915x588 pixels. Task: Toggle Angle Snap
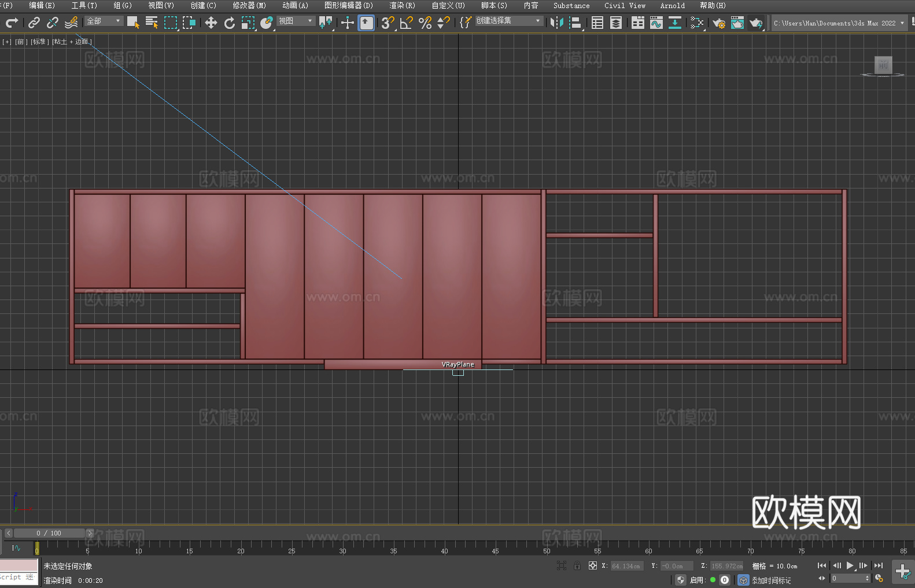[407, 23]
